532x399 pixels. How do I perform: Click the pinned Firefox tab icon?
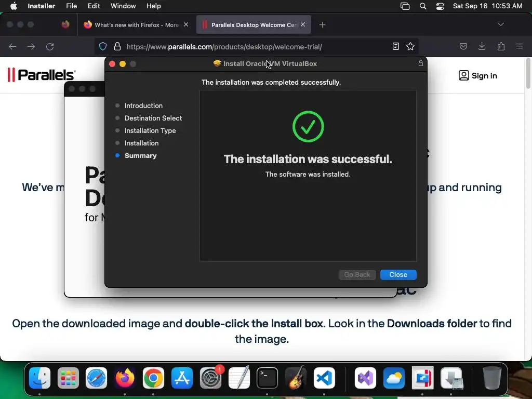pos(65,24)
